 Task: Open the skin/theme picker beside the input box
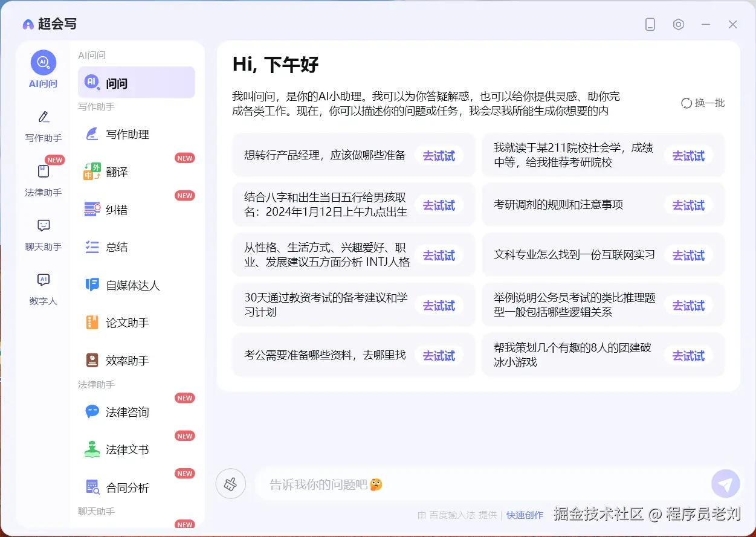coord(230,483)
